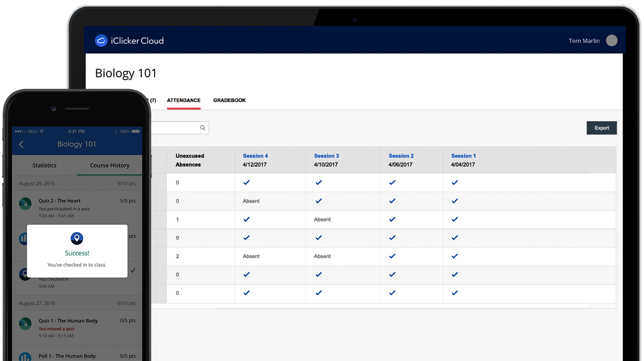
Task: Tap the 9:10 AM - 9:15 AM time range
Action: tap(56, 336)
